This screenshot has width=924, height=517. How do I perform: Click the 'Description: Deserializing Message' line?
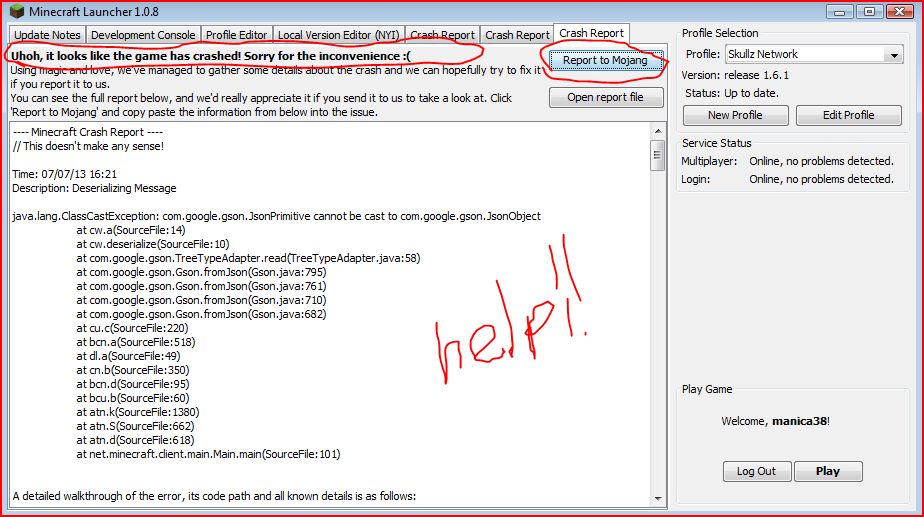[94, 188]
